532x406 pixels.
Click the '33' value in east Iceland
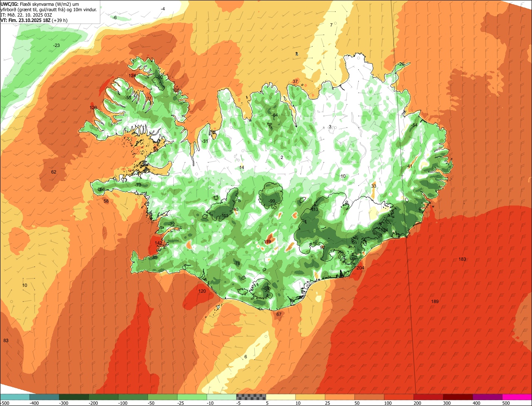tap(374, 186)
